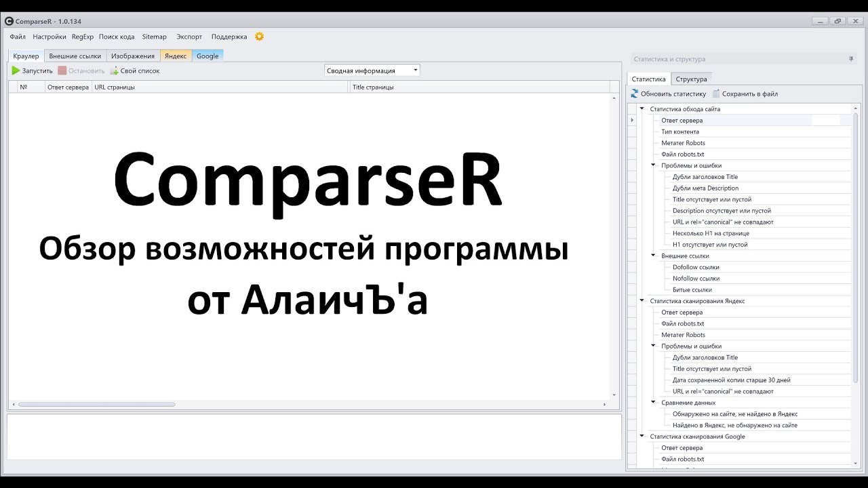Sort by Ответ сервера column header
Screen dimensions: 868x488
pos(68,87)
